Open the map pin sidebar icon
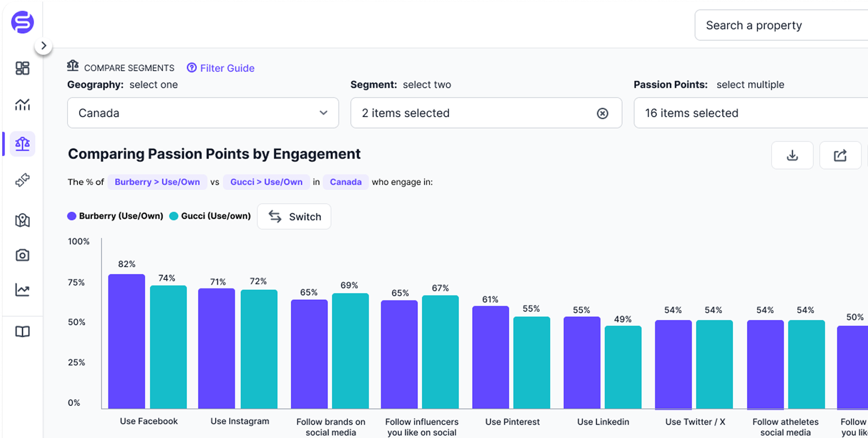 [22, 220]
